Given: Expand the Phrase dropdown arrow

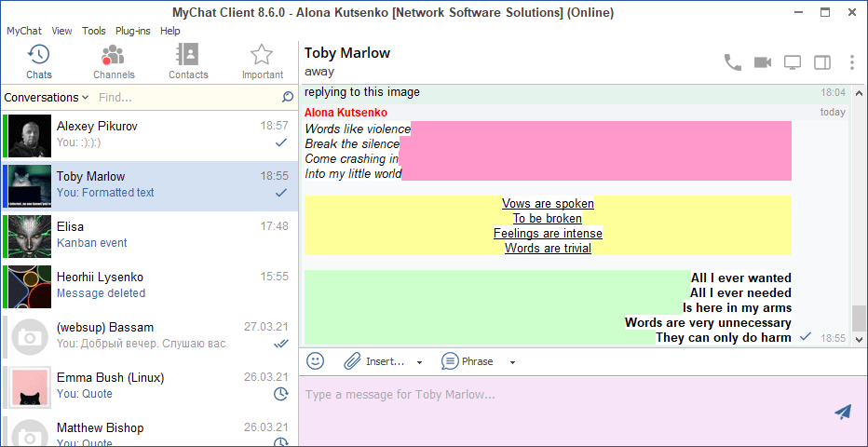Looking at the screenshot, I should click(512, 362).
